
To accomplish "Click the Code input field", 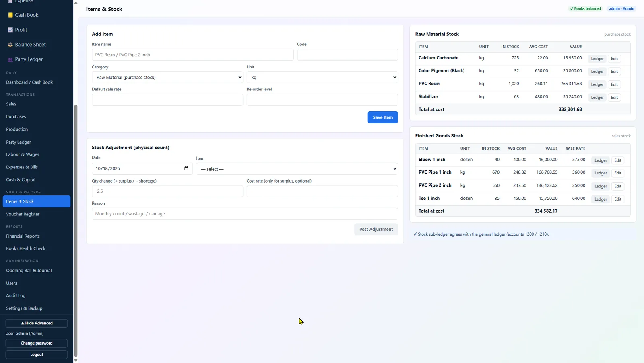I will [x=347, y=55].
